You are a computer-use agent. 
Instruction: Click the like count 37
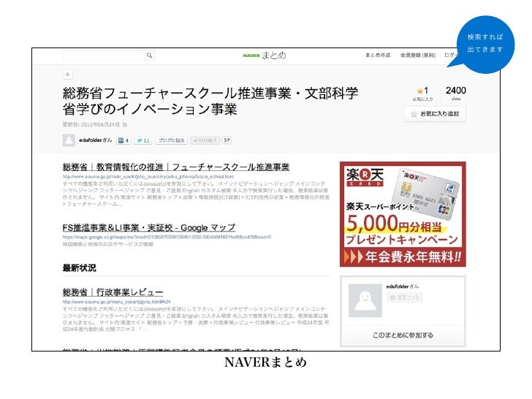(227, 140)
